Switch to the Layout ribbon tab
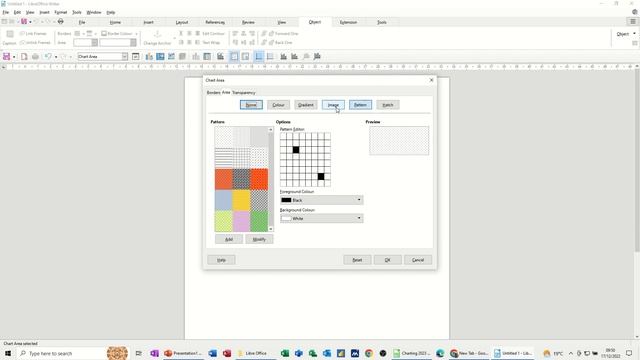640x360 pixels. click(x=182, y=22)
